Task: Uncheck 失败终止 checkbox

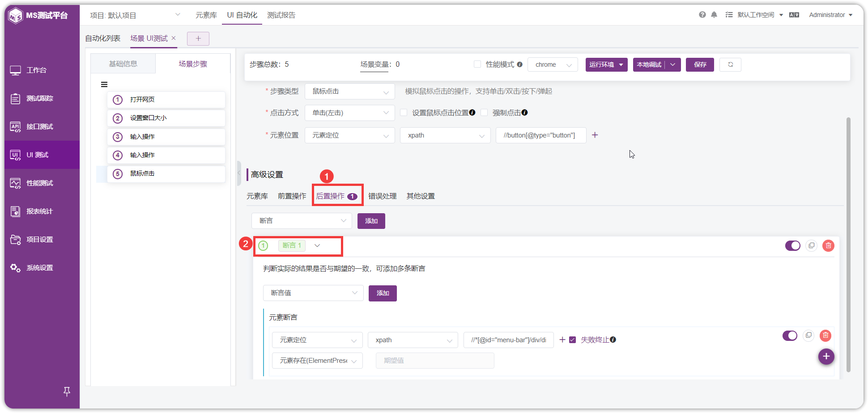Action: click(572, 340)
